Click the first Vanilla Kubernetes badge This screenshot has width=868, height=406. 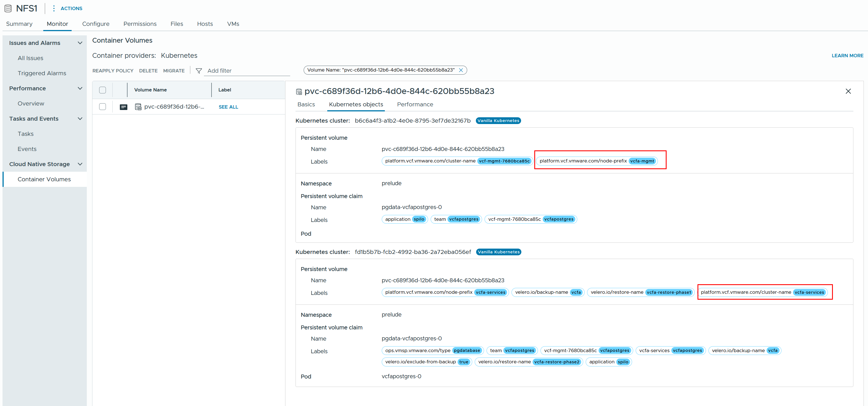tap(498, 121)
